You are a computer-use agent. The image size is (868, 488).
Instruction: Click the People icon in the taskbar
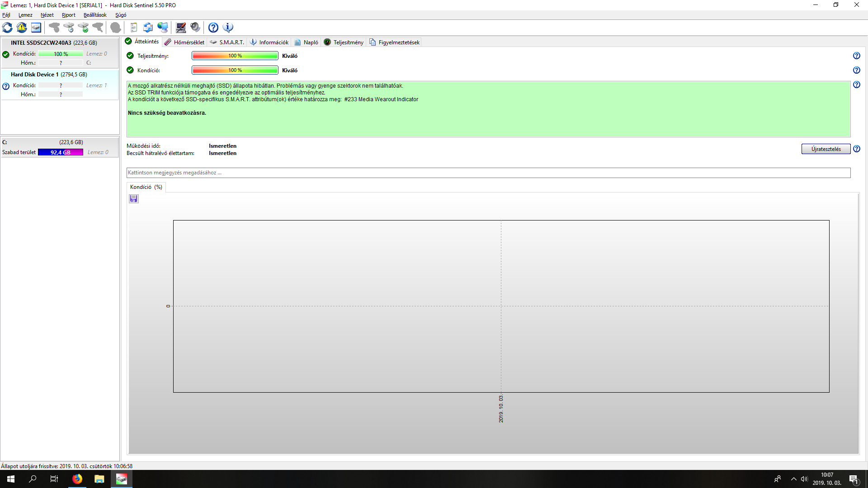pyautogui.click(x=778, y=479)
